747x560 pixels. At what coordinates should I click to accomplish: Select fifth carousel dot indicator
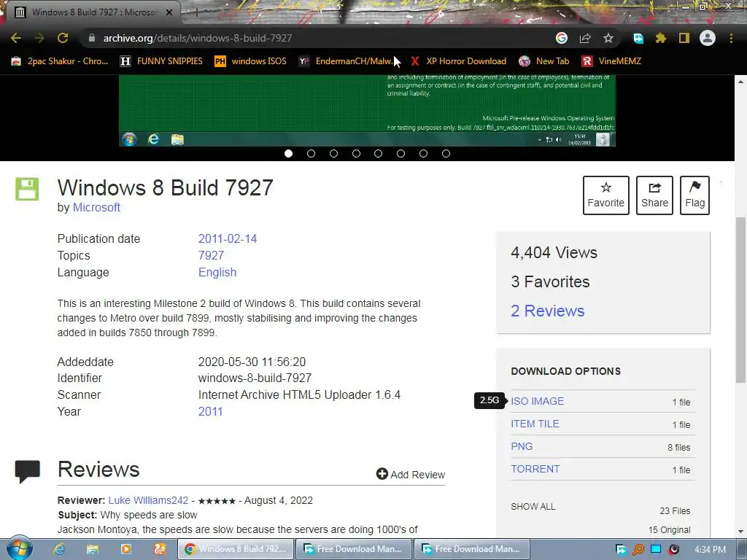point(379,153)
